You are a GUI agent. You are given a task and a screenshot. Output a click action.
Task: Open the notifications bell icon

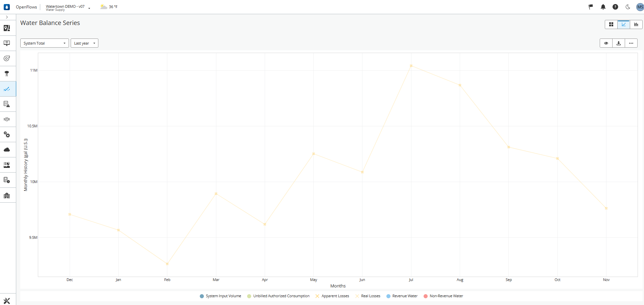pyautogui.click(x=603, y=7)
